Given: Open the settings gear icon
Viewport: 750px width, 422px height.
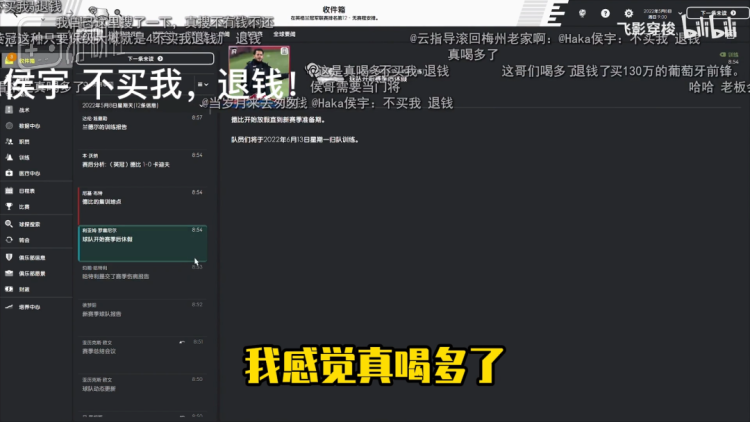Looking at the screenshot, I should (x=629, y=13).
